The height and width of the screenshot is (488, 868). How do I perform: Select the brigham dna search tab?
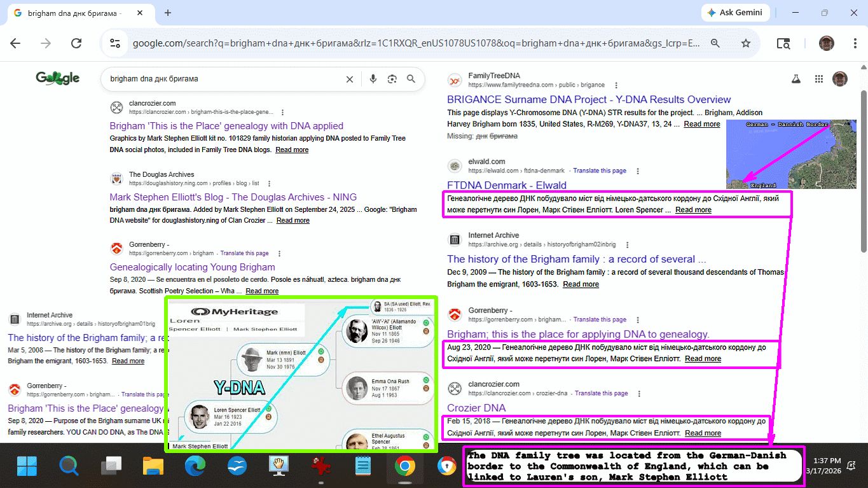(x=73, y=13)
